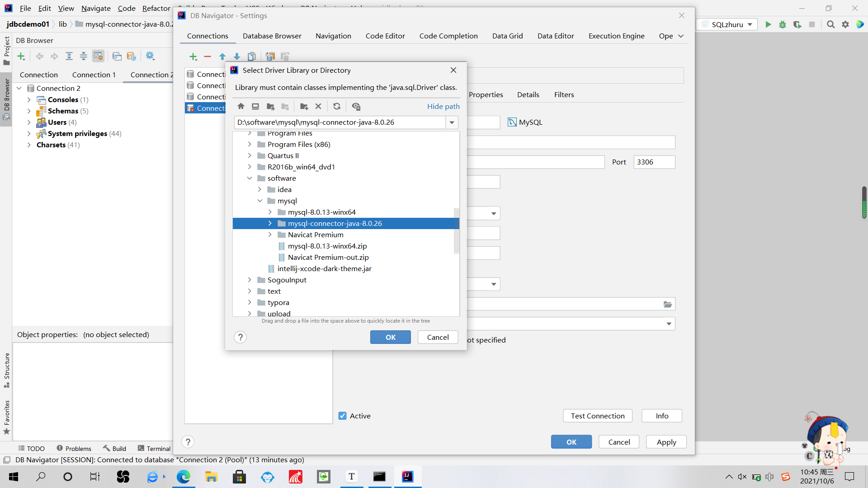Image resolution: width=868 pixels, height=488 pixels.
Task: Open the path dropdown in driver dialog
Action: pyautogui.click(x=452, y=122)
